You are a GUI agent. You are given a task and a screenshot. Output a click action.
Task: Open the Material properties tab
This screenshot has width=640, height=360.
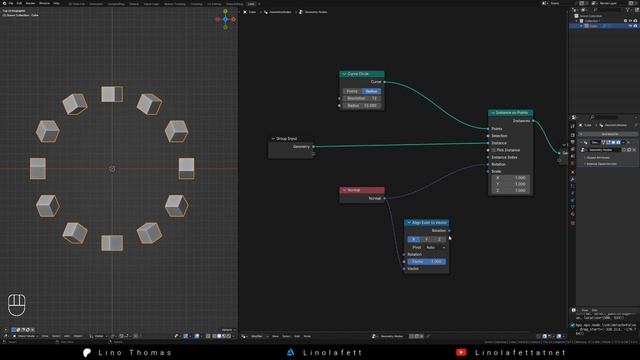click(x=573, y=214)
